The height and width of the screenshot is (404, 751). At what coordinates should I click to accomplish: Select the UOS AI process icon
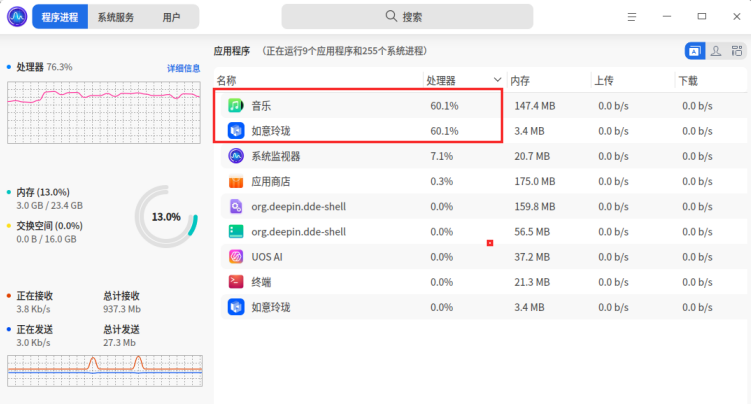pos(236,257)
